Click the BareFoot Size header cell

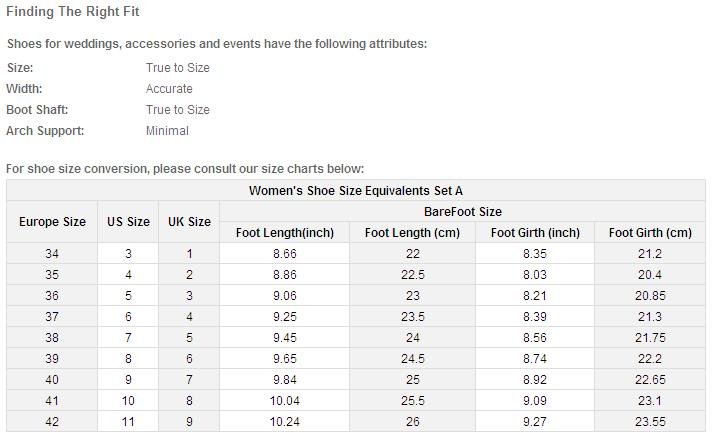(462, 212)
